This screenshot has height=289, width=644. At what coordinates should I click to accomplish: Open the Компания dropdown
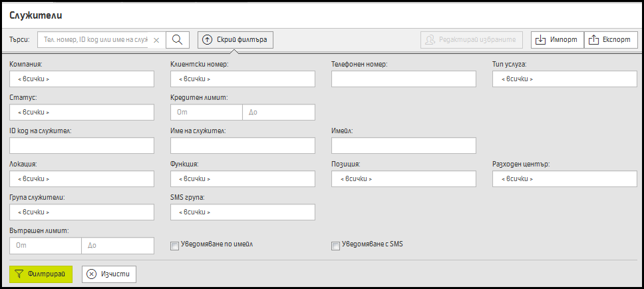[82, 79]
